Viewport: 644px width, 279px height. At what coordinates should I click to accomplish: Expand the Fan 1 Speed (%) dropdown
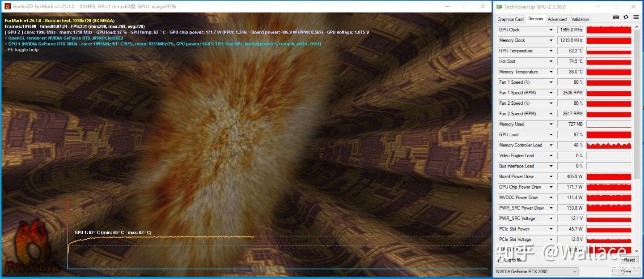551,82
